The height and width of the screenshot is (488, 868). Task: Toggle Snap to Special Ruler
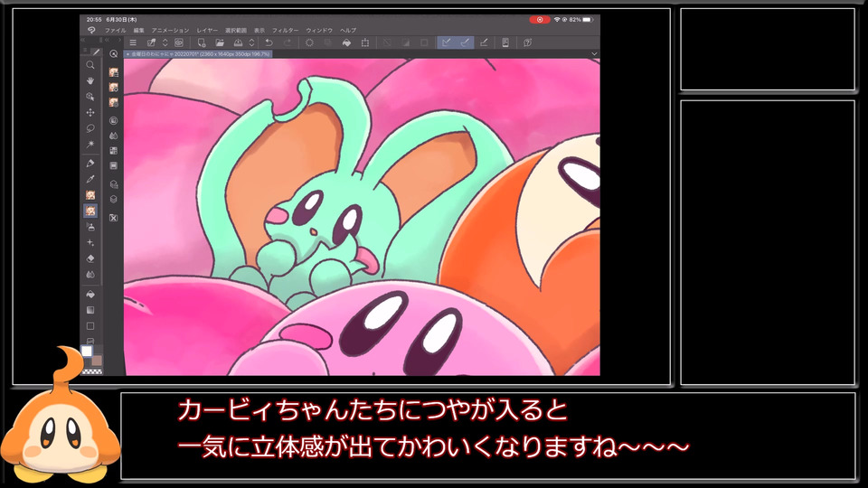465,42
